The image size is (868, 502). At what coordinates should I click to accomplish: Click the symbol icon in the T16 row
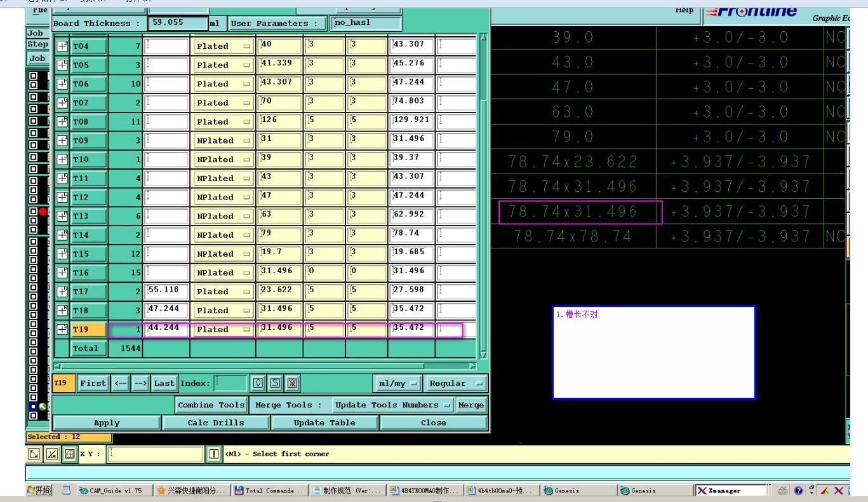[x=62, y=273]
